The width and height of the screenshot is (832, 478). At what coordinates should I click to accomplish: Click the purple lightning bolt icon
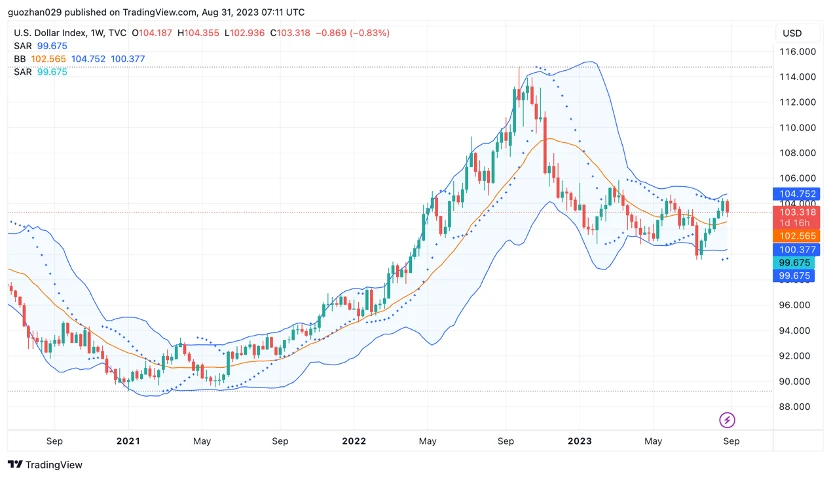[x=727, y=420]
